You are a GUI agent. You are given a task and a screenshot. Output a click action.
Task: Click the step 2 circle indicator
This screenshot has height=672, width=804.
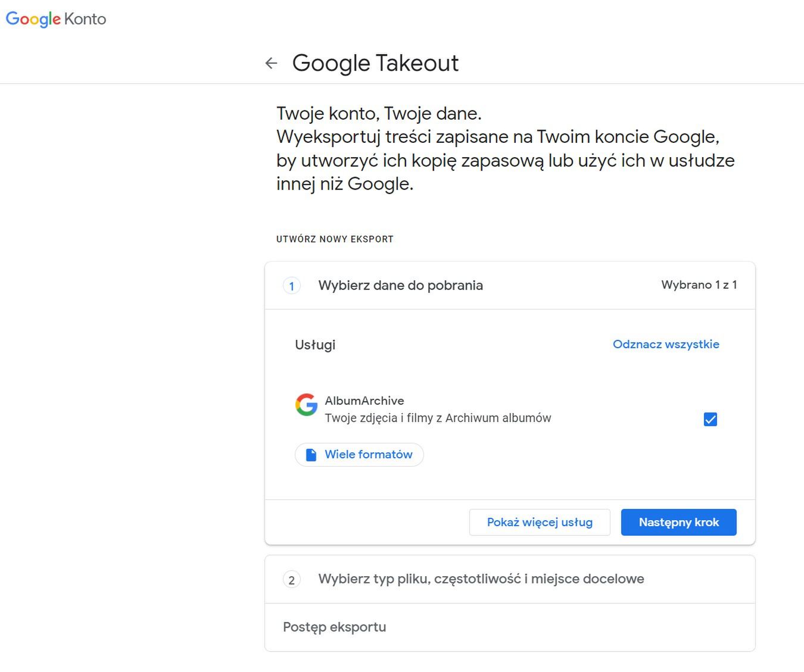pyautogui.click(x=292, y=579)
